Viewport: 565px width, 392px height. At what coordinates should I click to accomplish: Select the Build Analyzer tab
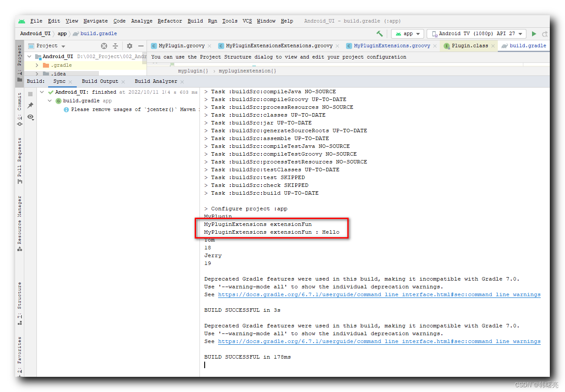pyautogui.click(x=156, y=81)
